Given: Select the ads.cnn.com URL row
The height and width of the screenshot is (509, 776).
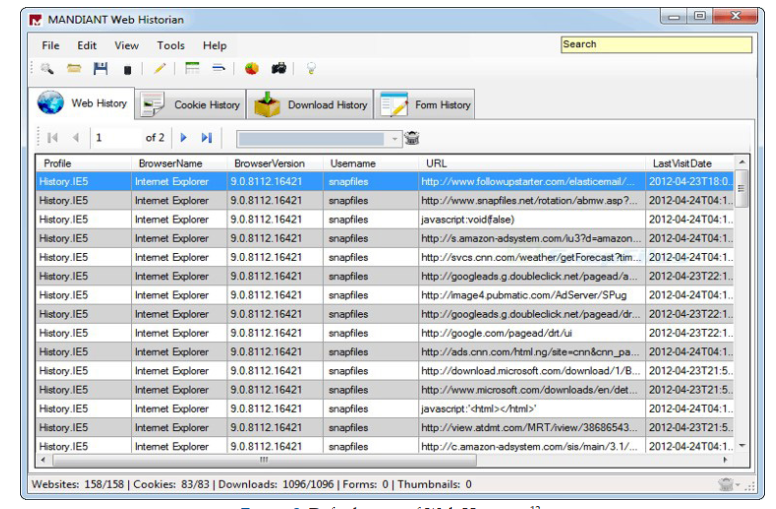Looking at the screenshot, I should pyautogui.click(x=385, y=352).
